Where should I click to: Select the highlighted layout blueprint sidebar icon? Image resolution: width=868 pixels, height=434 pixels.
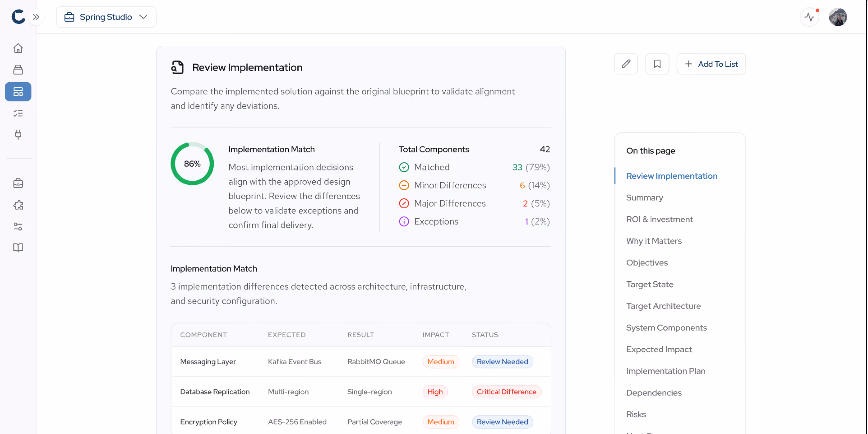[x=18, y=91]
